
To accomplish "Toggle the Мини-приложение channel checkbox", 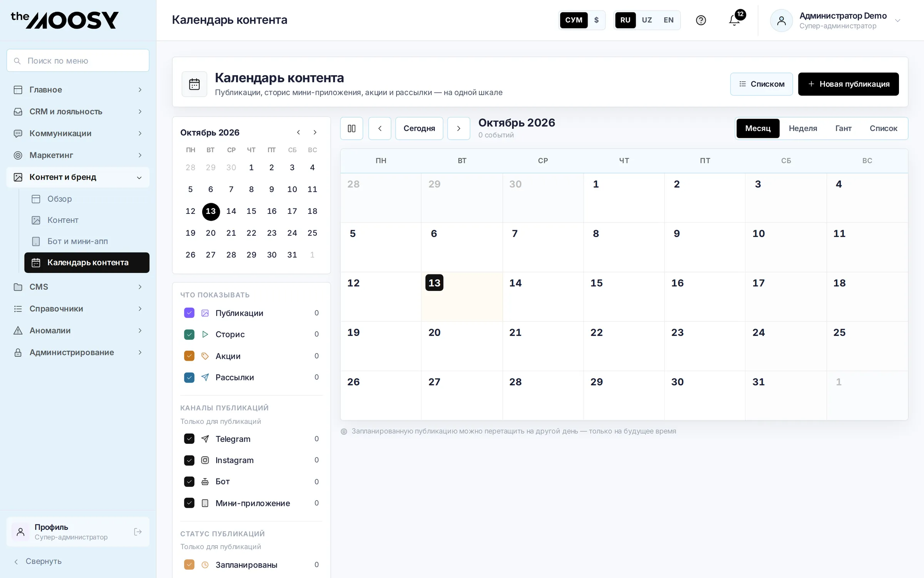I will coord(189,503).
